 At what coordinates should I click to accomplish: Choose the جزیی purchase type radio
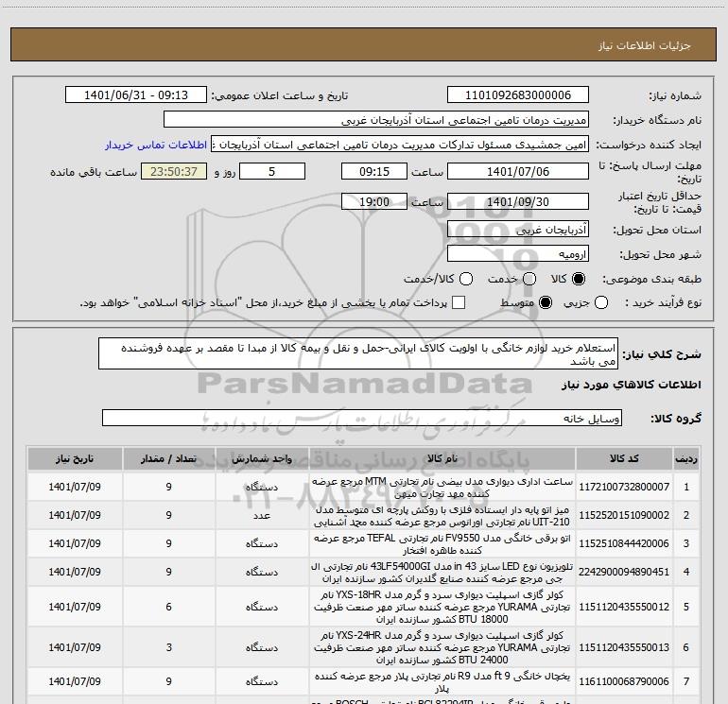click(601, 303)
